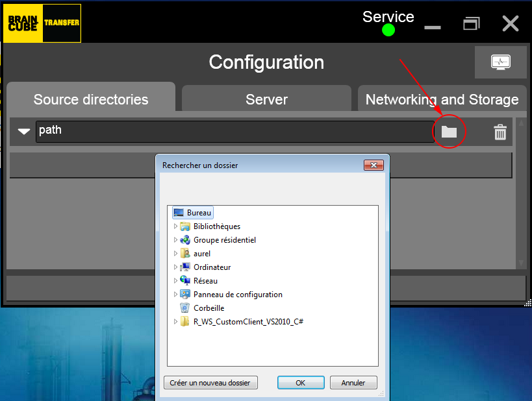
Task: Click Créer un nouveau dossier
Action: (x=210, y=382)
